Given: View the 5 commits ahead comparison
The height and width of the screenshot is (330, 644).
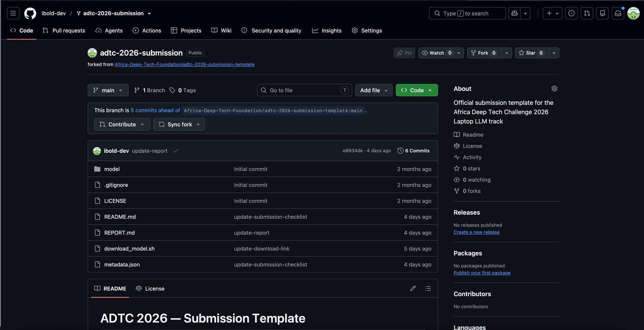Looking at the screenshot, I should click(x=155, y=110).
